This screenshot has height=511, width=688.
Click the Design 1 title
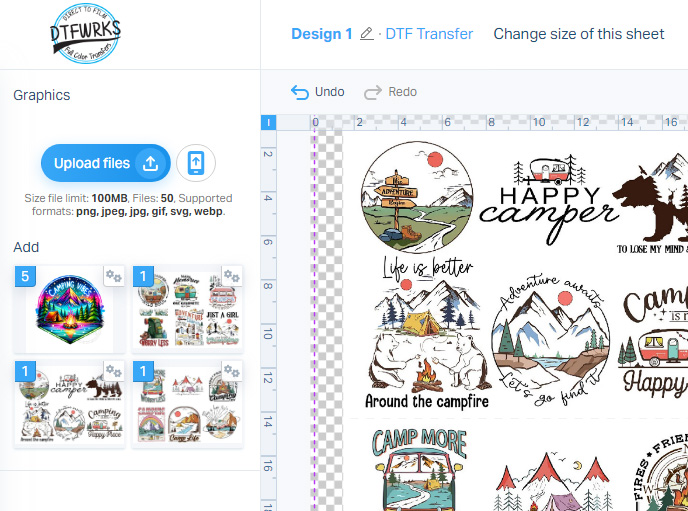point(322,34)
